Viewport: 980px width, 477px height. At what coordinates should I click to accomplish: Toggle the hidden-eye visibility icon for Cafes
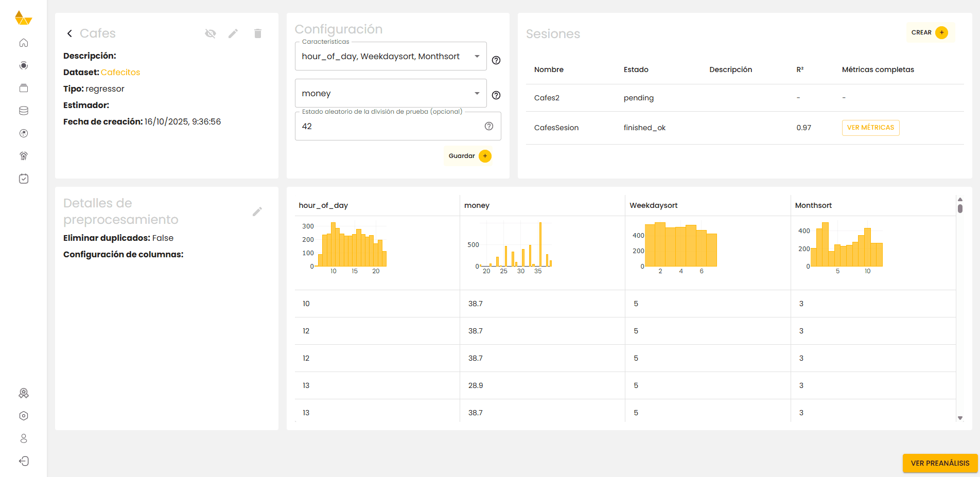pos(211,33)
